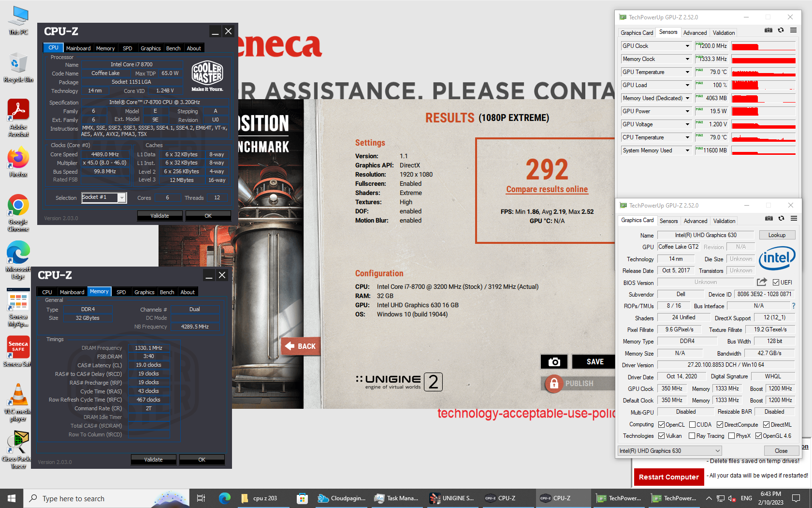
Task: Expand the GPU Temperature sensor dropdown
Action: pos(687,72)
